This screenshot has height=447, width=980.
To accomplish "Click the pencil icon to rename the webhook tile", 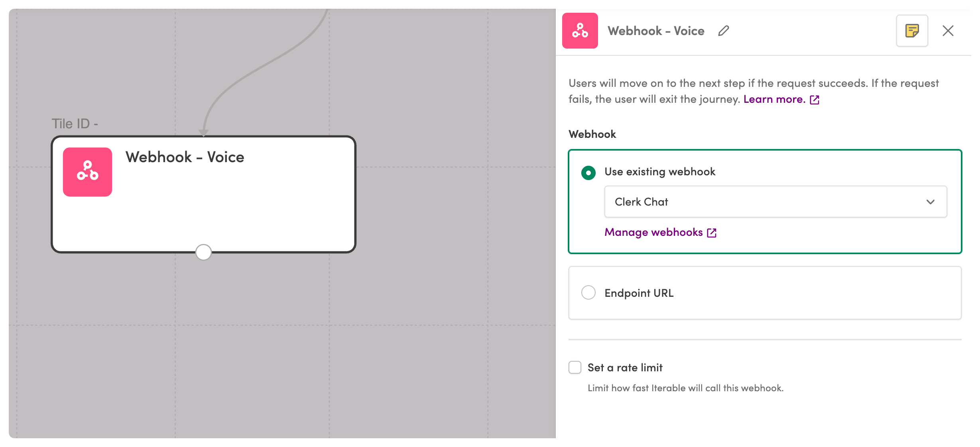I will click(724, 31).
